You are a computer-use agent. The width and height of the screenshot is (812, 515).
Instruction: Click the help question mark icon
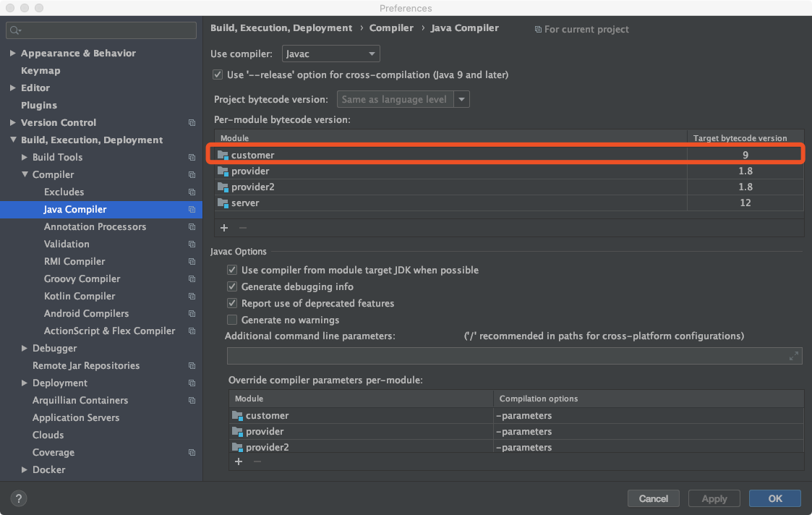click(x=18, y=498)
